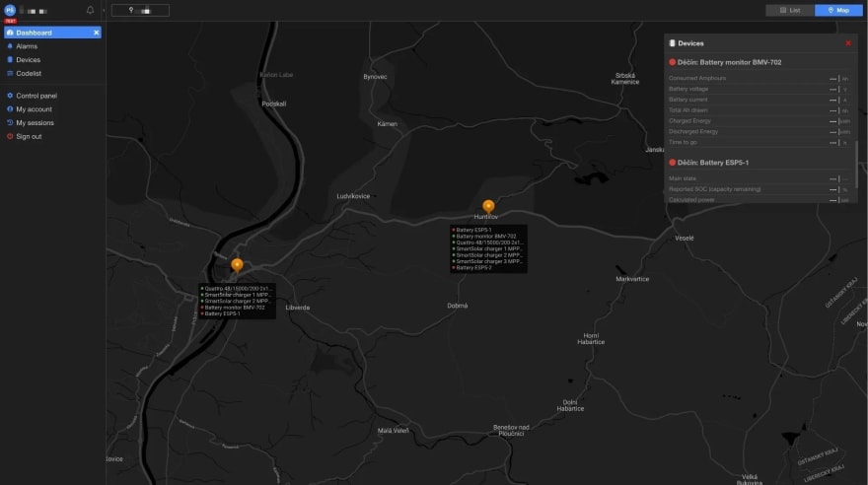The image size is (868, 485).
Task: Click the My account person icon
Action: point(10,109)
